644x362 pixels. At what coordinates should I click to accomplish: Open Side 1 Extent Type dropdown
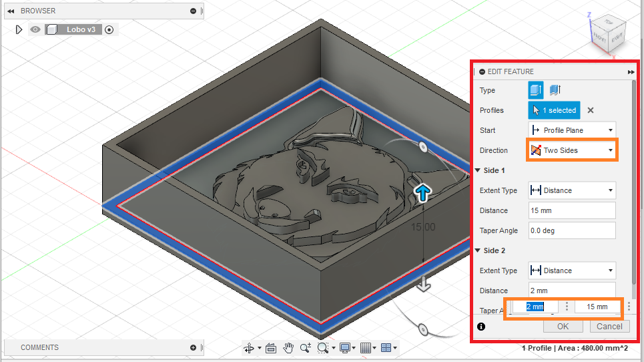[572, 190]
